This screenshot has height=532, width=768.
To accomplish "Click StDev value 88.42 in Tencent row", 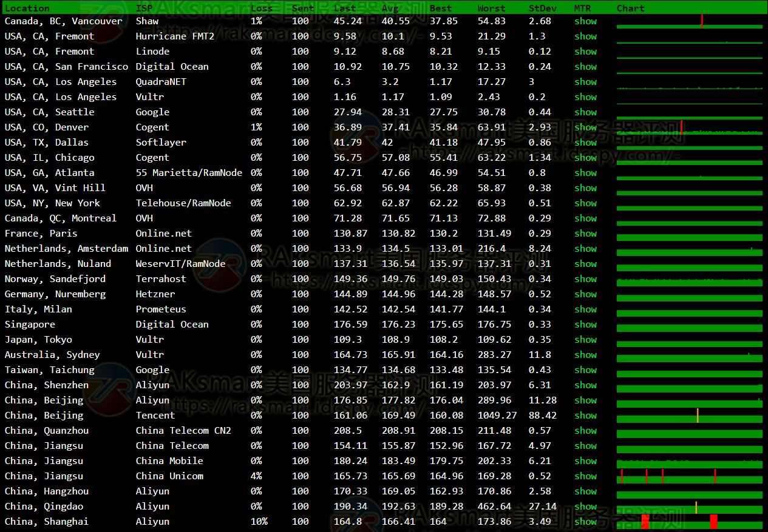I will [x=543, y=416].
